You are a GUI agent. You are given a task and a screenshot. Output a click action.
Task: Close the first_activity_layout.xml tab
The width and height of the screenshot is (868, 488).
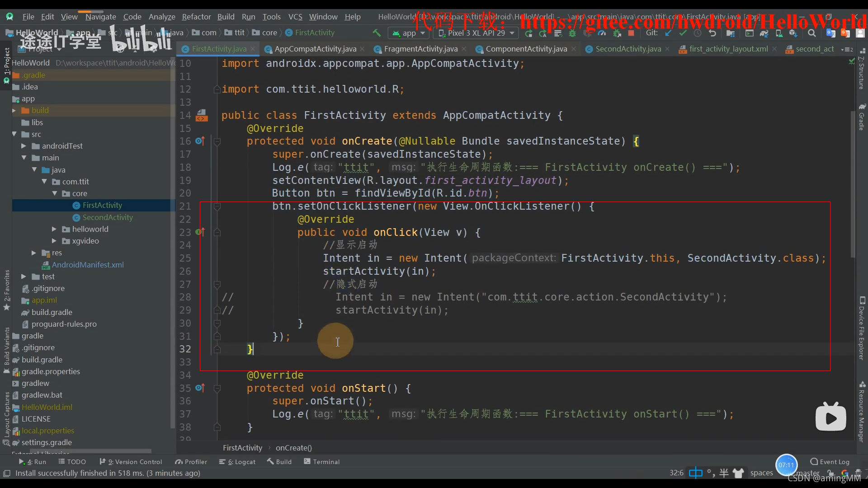tap(774, 49)
